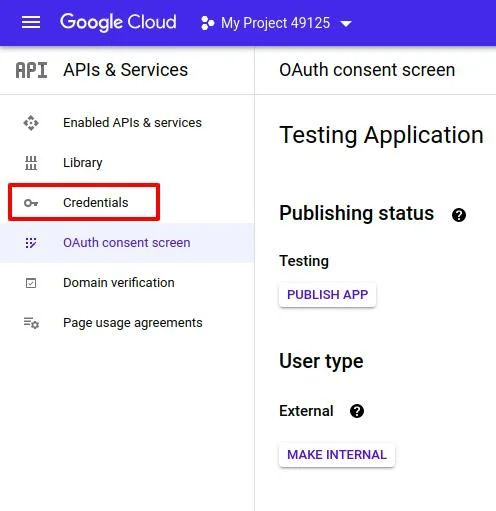The width and height of the screenshot is (496, 511).
Task: Open Page usage agreements
Action: (133, 323)
